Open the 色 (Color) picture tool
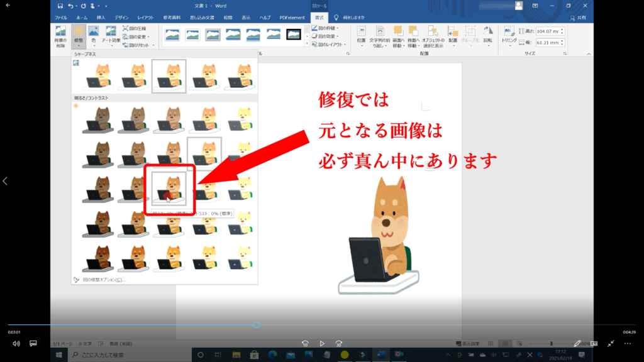Screen dimensions: 644x362 coord(94,35)
